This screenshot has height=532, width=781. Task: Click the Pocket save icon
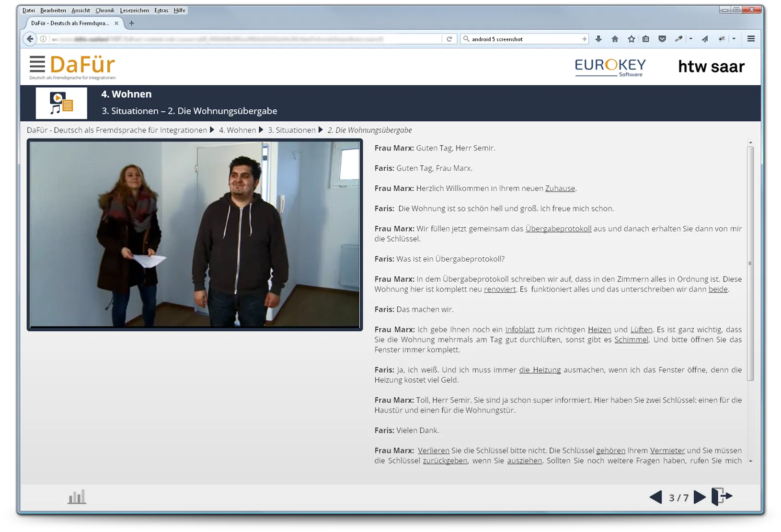662,39
